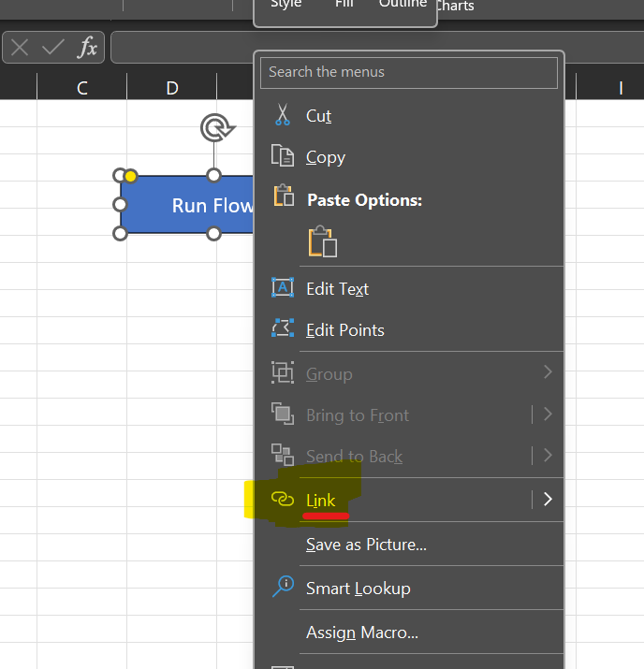Image resolution: width=644 pixels, height=669 pixels.
Task: Open Smart Lookup via magnifier icon
Action: (282, 588)
